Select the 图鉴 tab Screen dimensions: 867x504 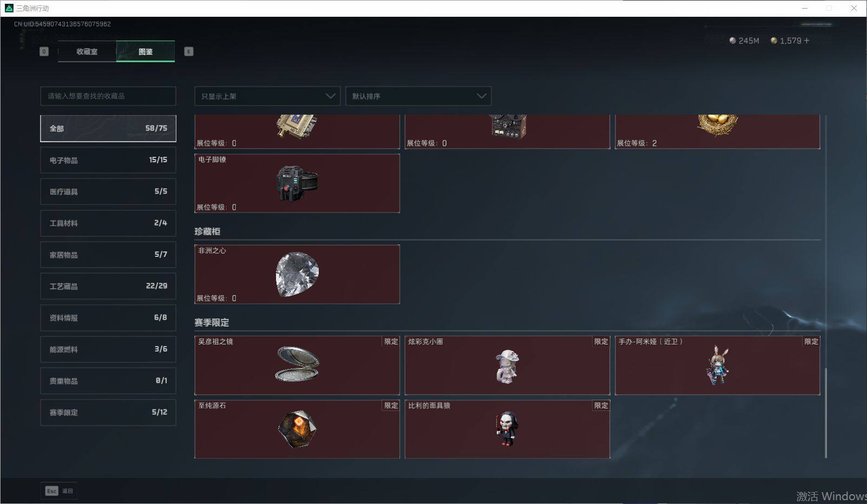[x=146, y=51]
